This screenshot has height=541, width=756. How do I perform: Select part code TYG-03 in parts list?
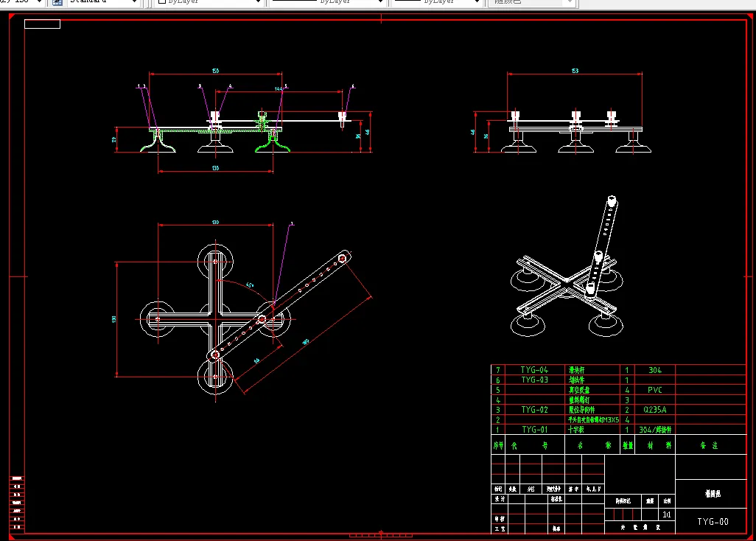click(534, 380)
